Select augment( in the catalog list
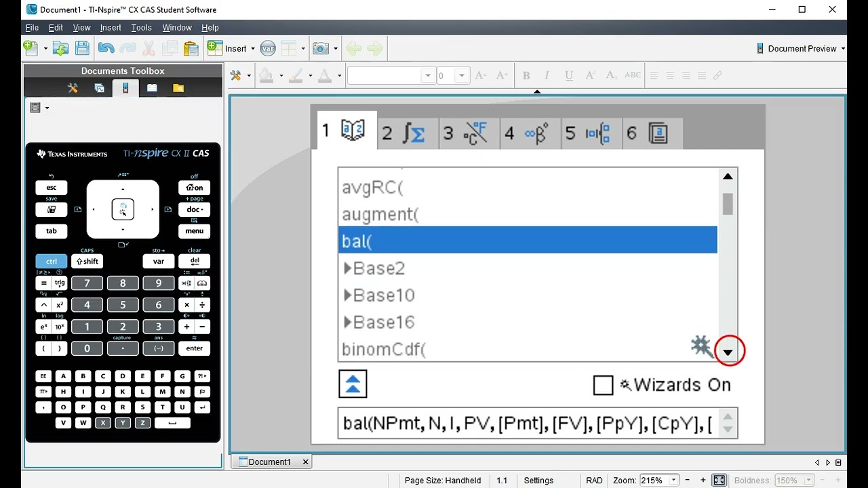Viewport: 868px width, 488px height. [528, 214]
